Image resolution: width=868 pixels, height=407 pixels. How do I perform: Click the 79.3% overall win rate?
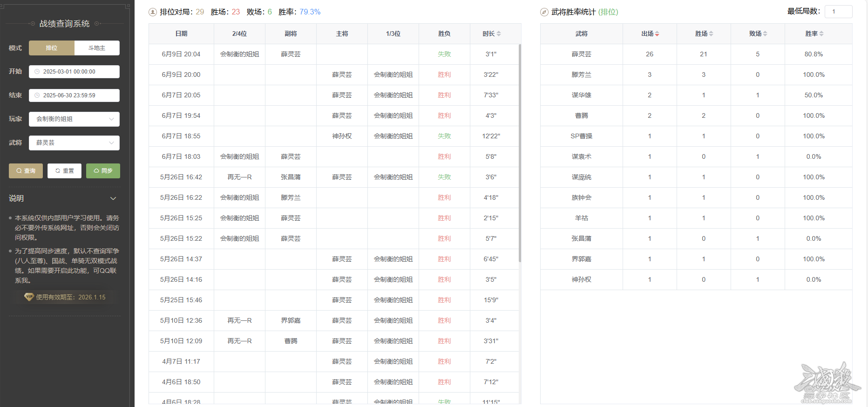(x=310, y=12)
